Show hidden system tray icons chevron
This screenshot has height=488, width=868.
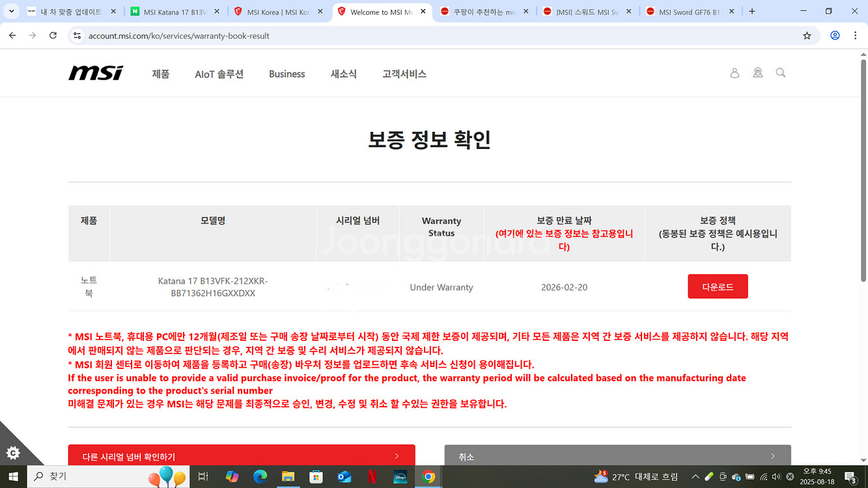(695, 477)
